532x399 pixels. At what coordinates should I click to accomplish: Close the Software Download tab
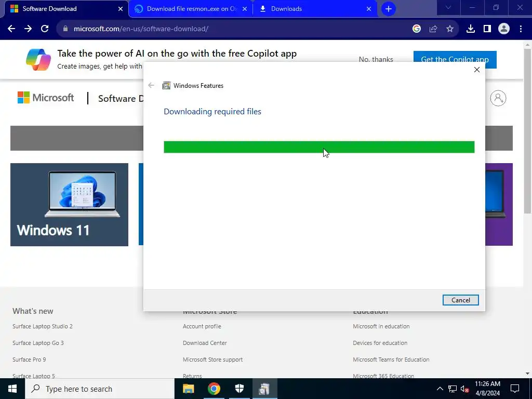tap(121, 9)
